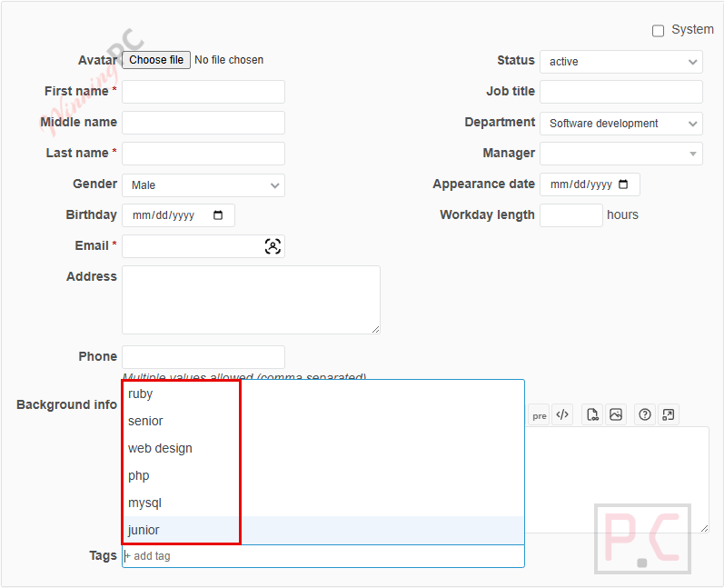Focus the Phone input field
This screenshot has height=588, width=724.
pyautogui.click(x=203, y=357)
